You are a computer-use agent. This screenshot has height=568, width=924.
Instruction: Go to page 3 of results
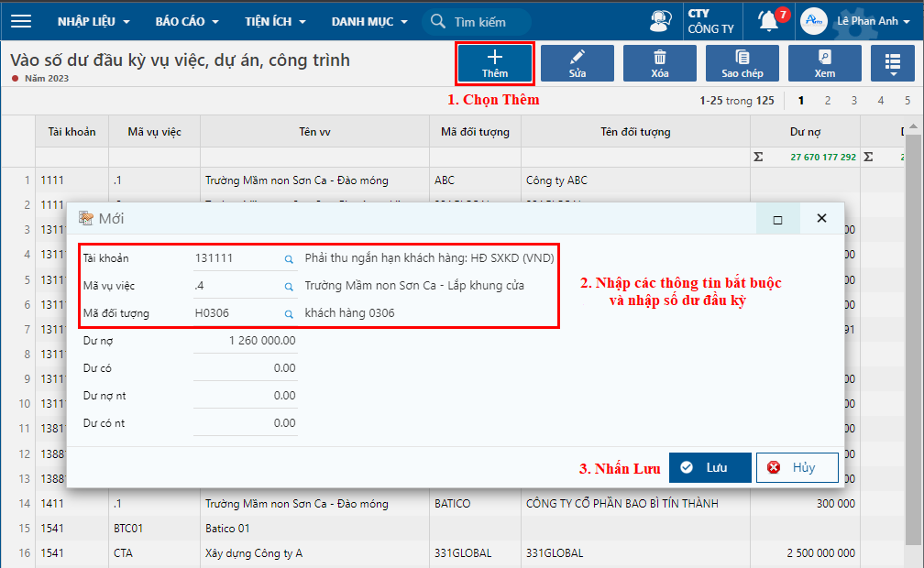click(x=853, y=101)
